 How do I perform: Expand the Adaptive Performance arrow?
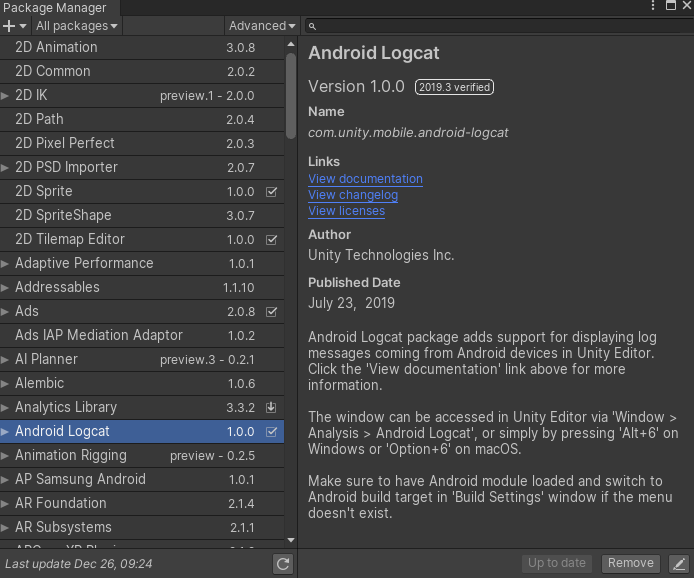(x=5, y=264)
